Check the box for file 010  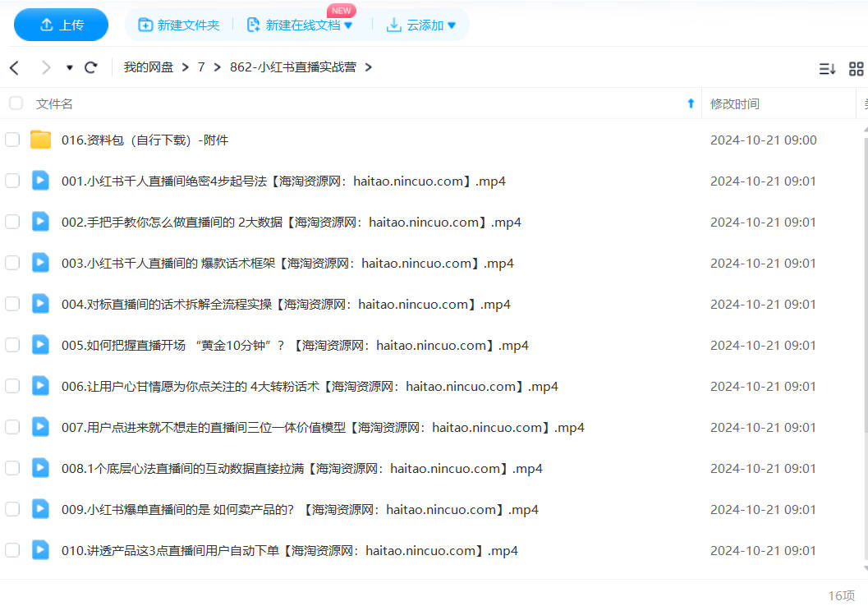point(12,549)
